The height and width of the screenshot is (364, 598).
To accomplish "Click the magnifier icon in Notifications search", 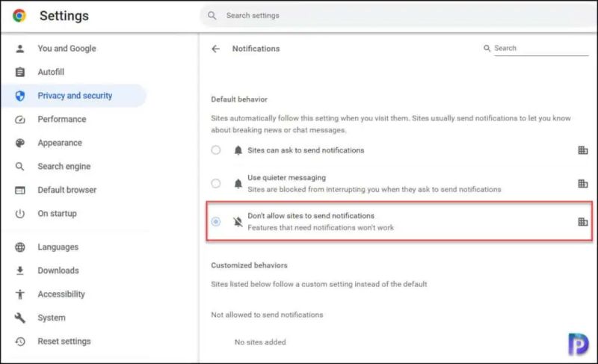I will [487, 49].
